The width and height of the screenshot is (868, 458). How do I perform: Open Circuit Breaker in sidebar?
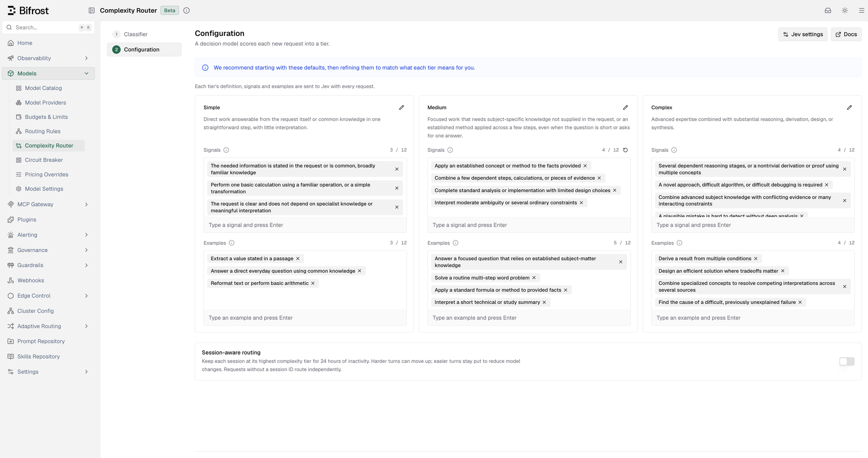click(x=48, y=160)
